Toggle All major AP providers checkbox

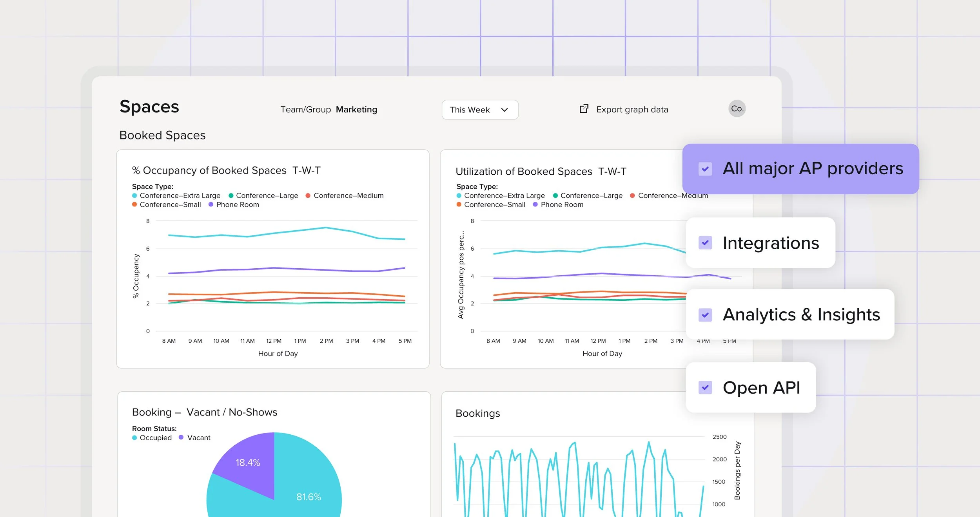tap(705, 169)
